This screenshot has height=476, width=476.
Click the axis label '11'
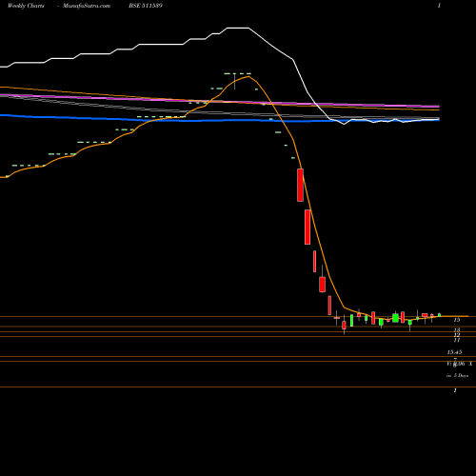point(457,340)
